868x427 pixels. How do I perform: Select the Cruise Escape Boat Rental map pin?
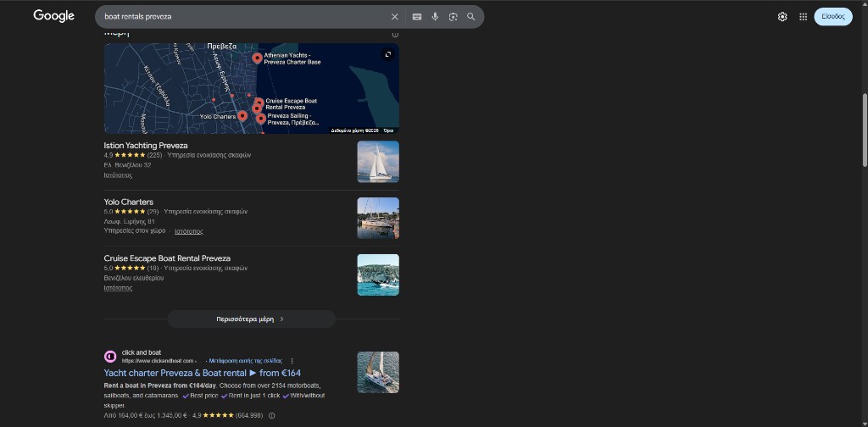[259, 103]
